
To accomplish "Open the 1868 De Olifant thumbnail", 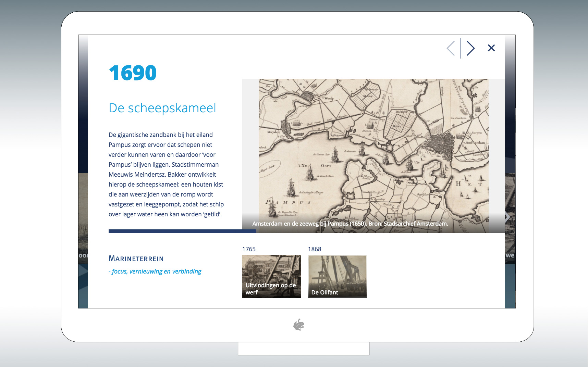I will [337, 276].
